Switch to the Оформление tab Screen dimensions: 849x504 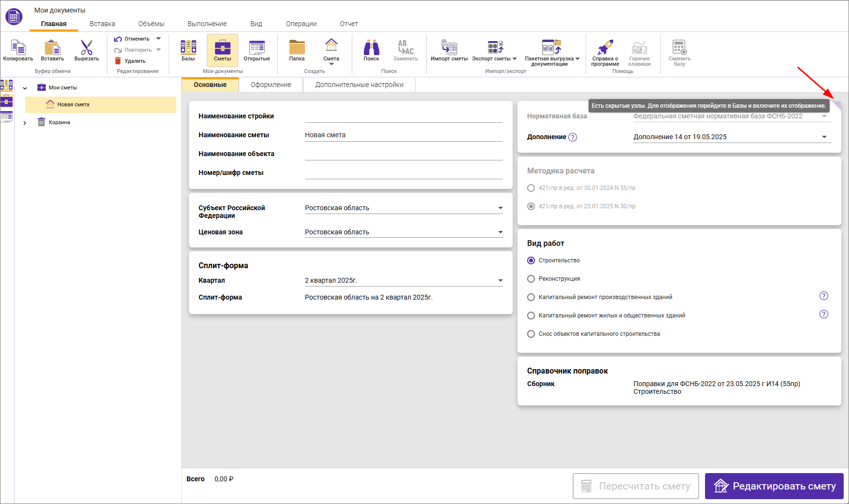271,85
